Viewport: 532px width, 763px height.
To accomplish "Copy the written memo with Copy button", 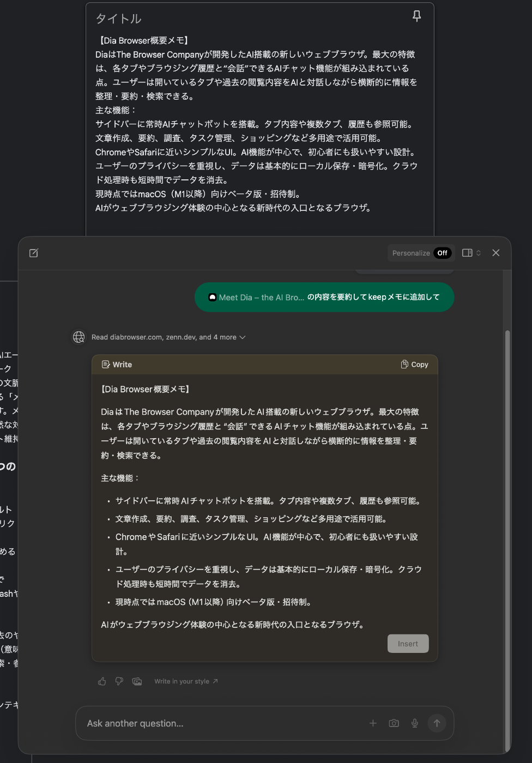I will click(414, 365).
